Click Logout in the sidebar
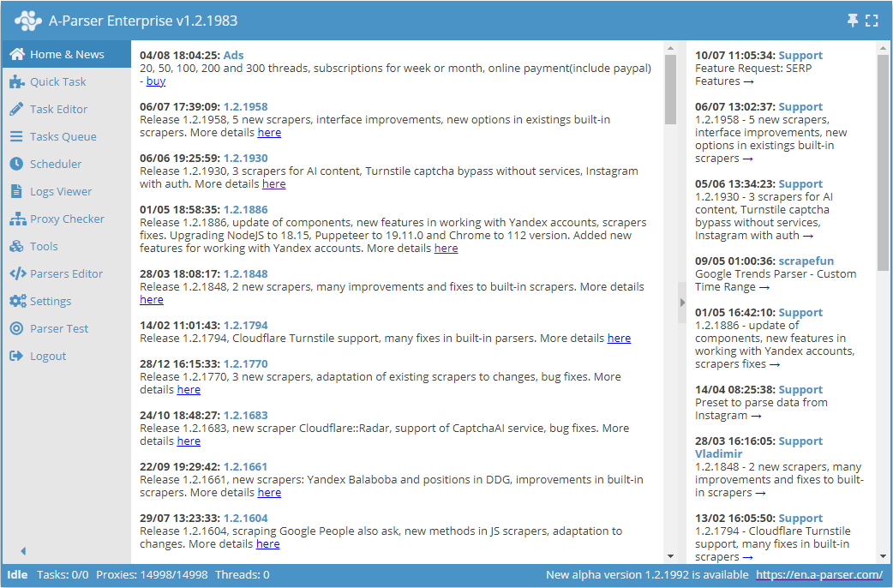 [47, 357]
